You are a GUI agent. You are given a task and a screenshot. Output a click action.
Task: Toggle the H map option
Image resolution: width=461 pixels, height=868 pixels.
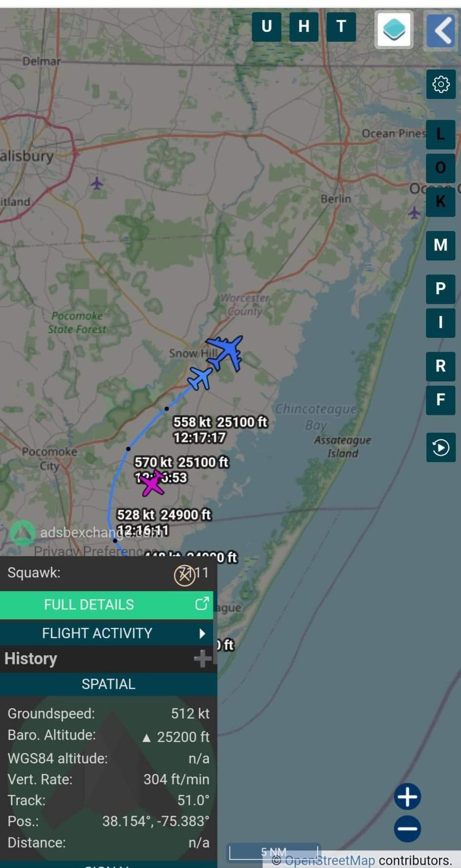304,27
